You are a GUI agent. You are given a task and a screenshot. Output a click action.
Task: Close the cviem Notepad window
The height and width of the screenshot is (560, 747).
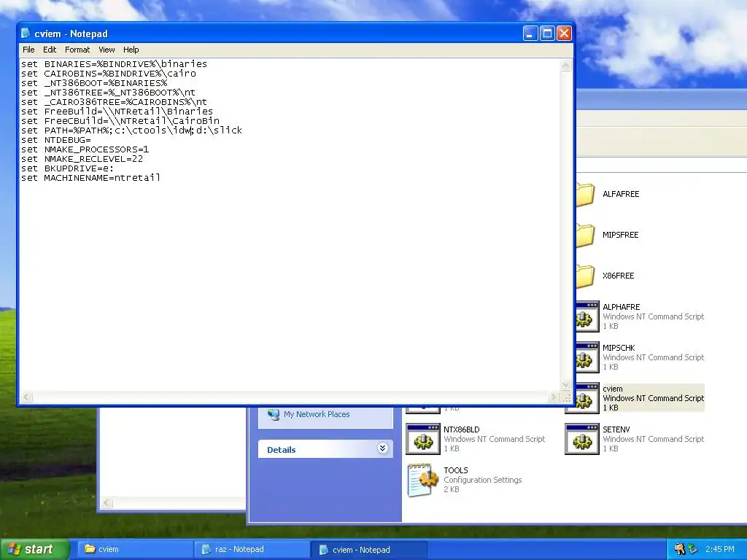tap(564, 34)
